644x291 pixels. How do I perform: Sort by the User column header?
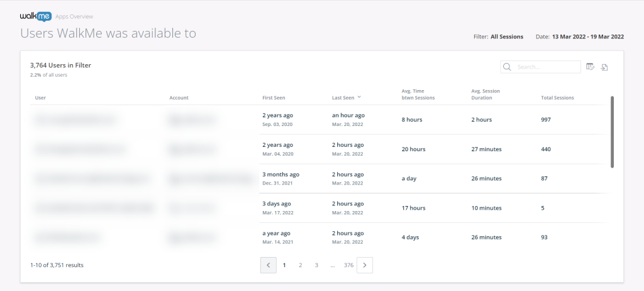point(40,98)
